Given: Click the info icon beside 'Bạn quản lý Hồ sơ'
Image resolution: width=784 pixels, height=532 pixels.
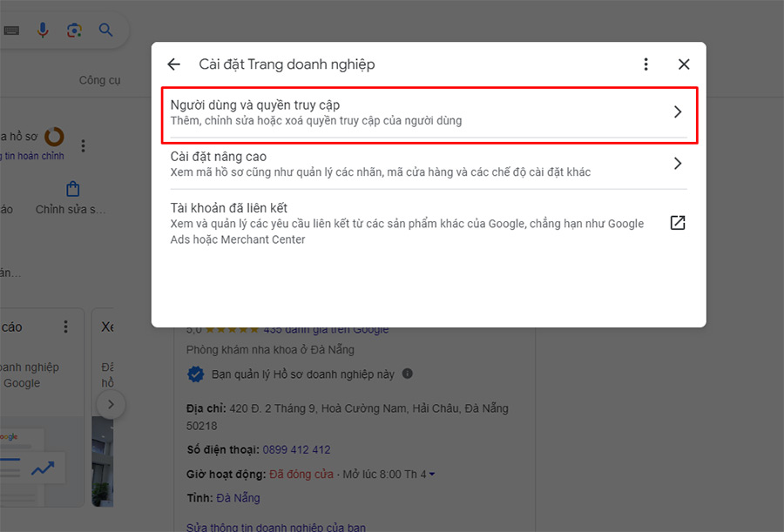Looking at the screenshot, I should click(x=409, y=374).
